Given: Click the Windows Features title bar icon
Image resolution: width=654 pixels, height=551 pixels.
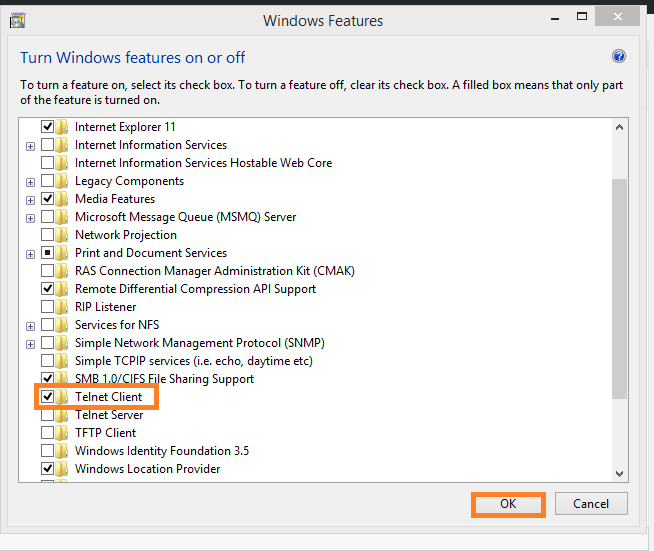Looking at the screenshot, I should tap(18, 20).
